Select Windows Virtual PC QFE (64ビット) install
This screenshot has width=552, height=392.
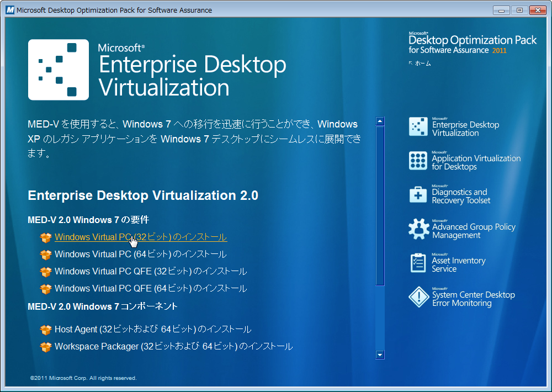click(150, 289)
